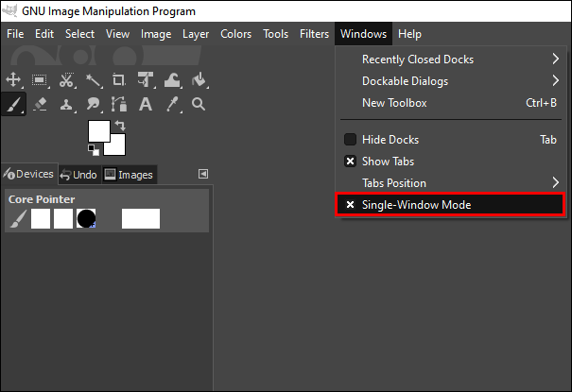Select the Paintbrush tool
Image resolution: width=572 pixels, height=392 pixels.
click(13, 104)
